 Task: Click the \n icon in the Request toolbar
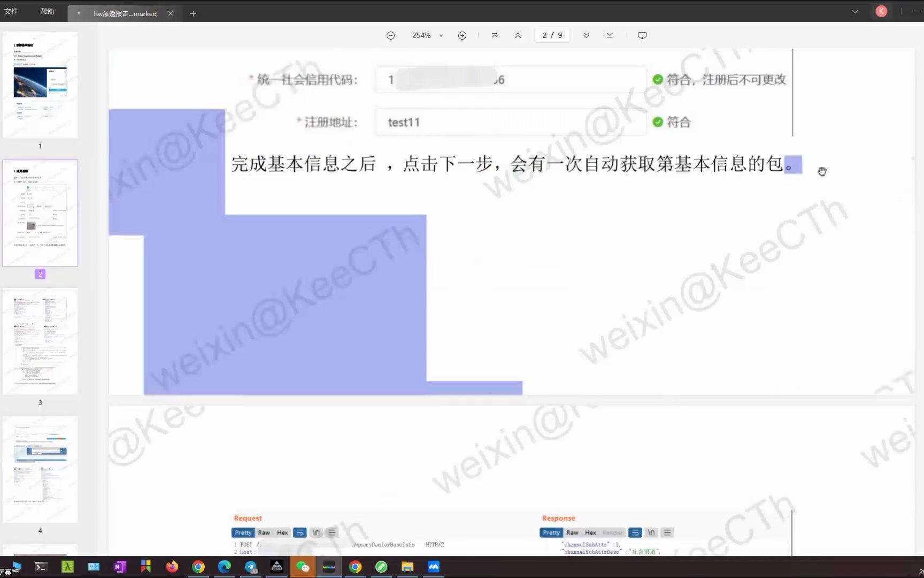pos(316,533)
